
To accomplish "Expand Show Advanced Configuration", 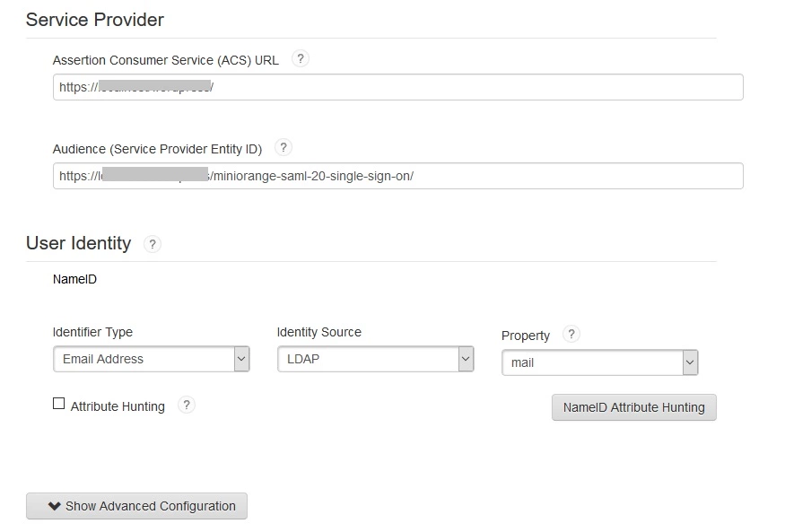I will click(x=136, y=506).
